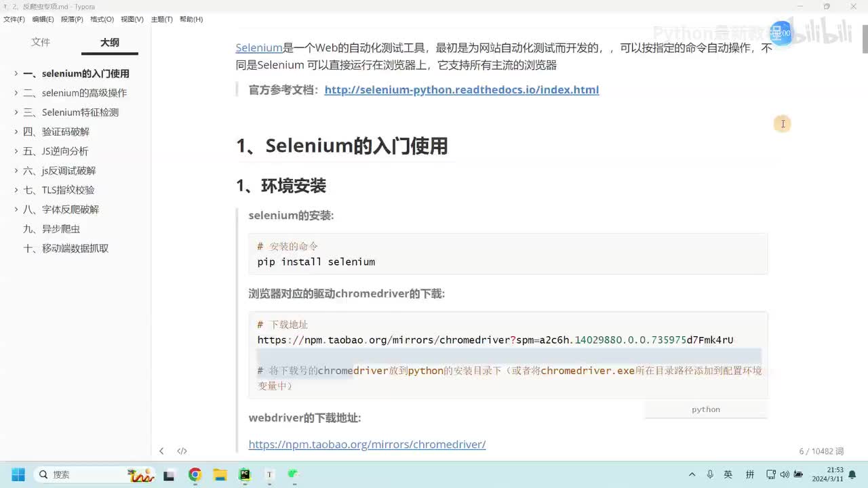The height and width of the screenshot is (488, 868).
Task: Open 帮助(H) menu
Action: click(191, 19)
